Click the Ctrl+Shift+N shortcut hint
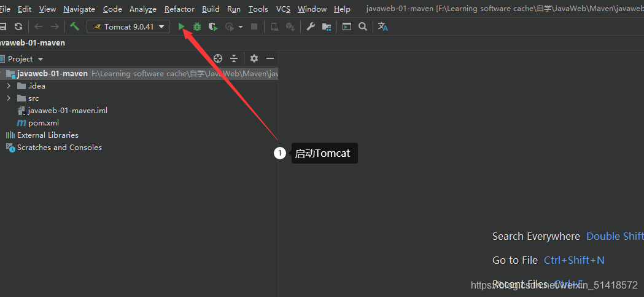This screenshot has height=297, width=644. pyautogui.click(x=574, y=260)
